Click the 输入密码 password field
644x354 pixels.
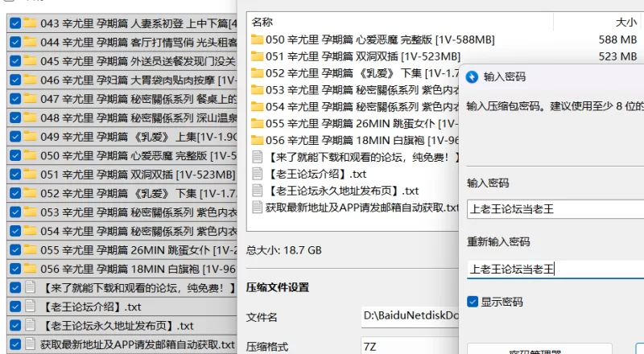coord(555,209)
